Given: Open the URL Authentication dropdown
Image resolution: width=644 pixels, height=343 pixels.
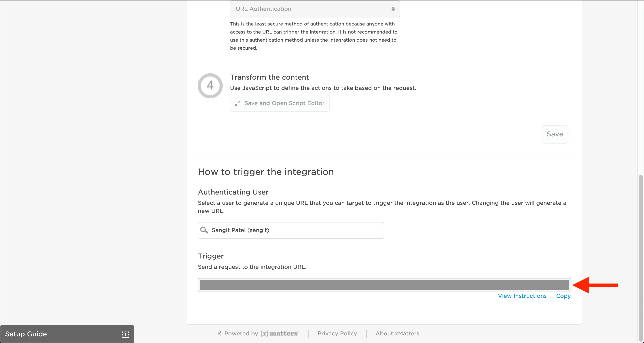Looking at the screenshot, I should click(x=314, y=9).
